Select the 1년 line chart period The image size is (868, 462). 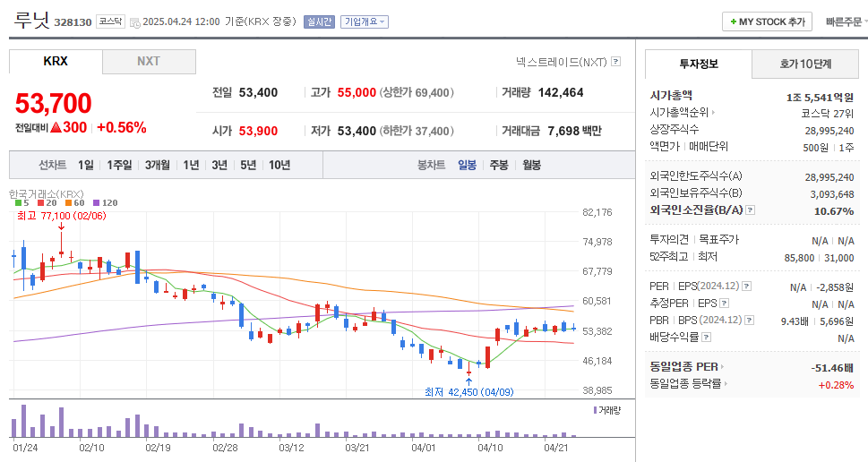click(191, 165)
